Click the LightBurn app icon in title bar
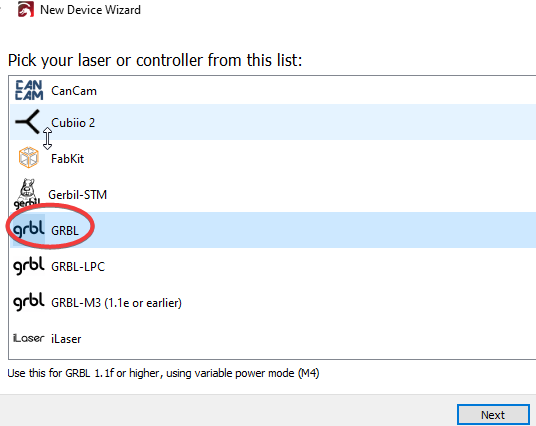Viewport: 536px width, 426px height. [x=26, y=9]
